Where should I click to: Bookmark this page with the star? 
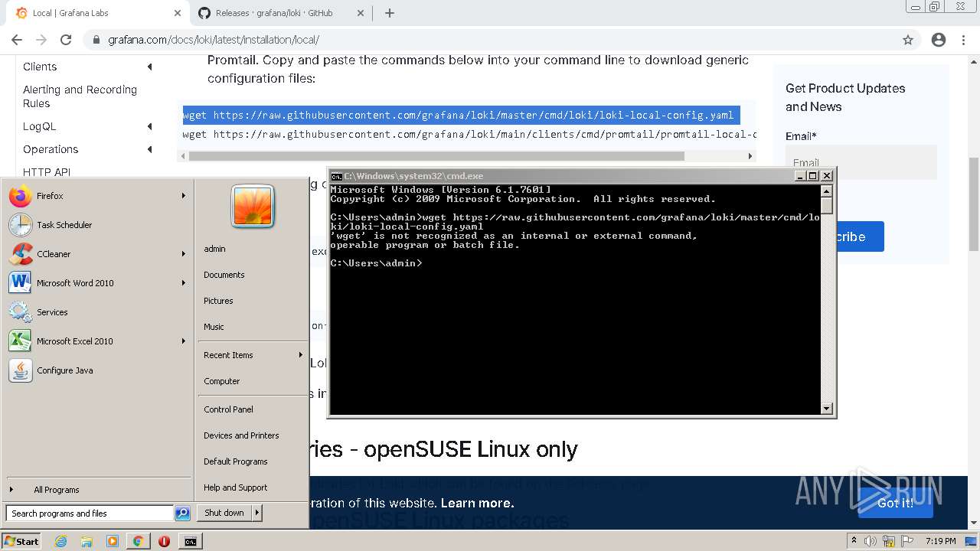(x=908, y=40)
